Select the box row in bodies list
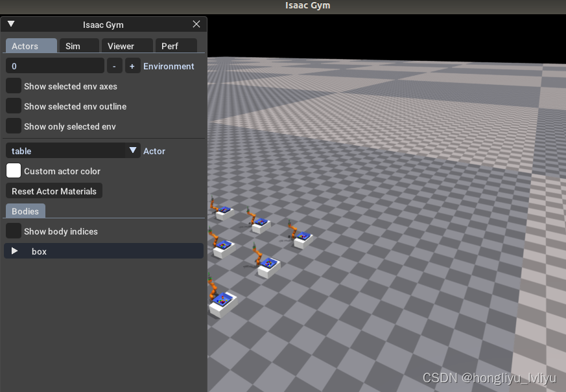The height and width of the screenshot is (392, 566). (104, 251)
